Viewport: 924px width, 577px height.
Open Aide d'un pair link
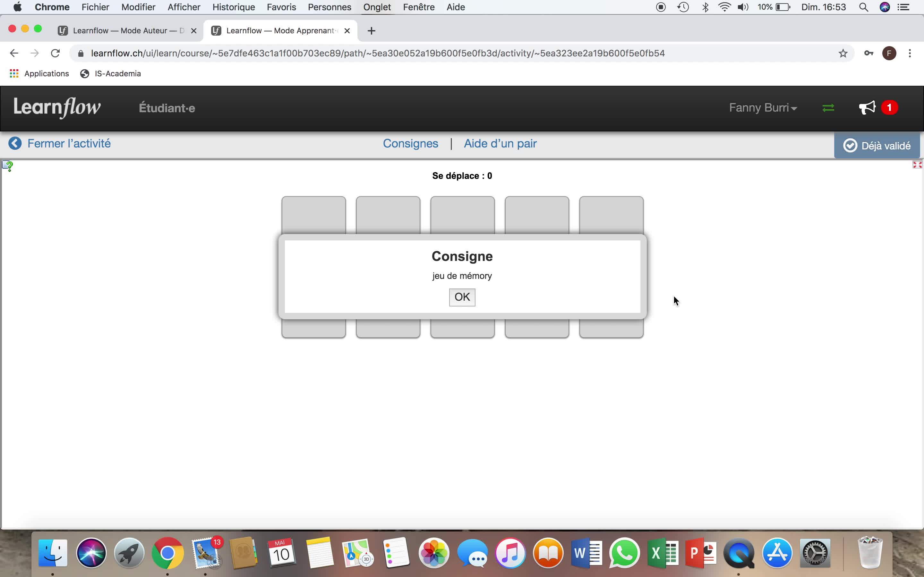[x=500, y=144]
